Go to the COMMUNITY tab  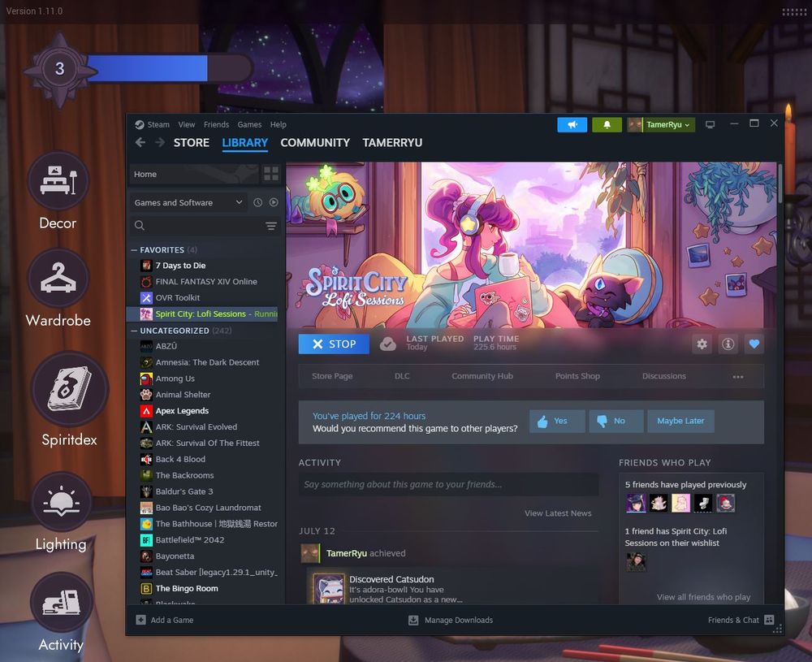pyautogui.click(x=315, y=142)
